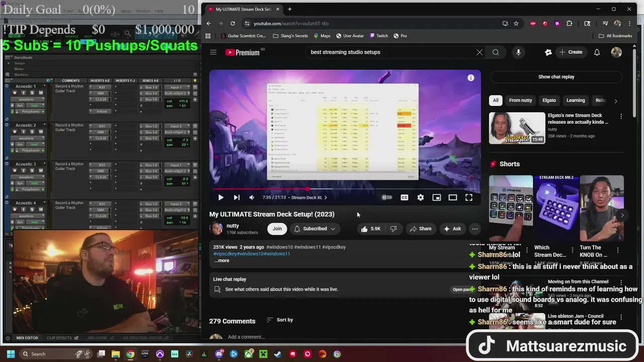Run search with the magnifier button
Image resolution: width=644 pixels, height=362 pixels.
[496, 52]
